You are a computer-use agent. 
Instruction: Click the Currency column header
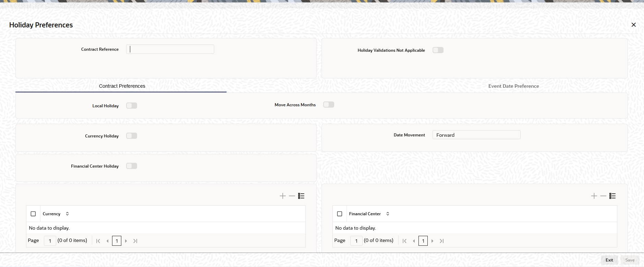point(51,214)
